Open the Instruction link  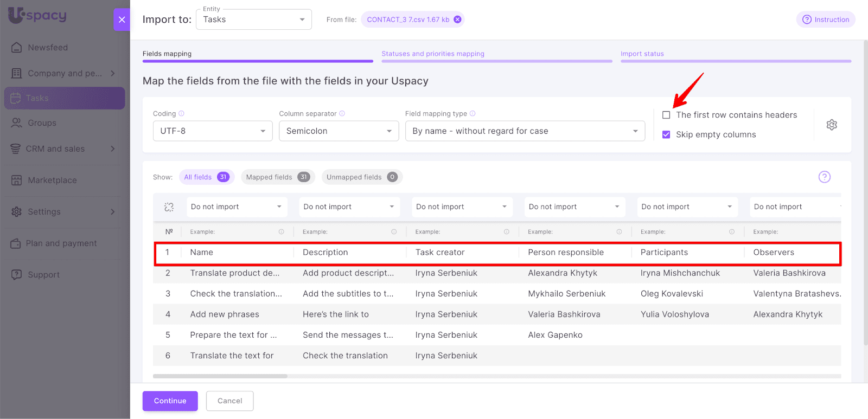coord(826,20)
